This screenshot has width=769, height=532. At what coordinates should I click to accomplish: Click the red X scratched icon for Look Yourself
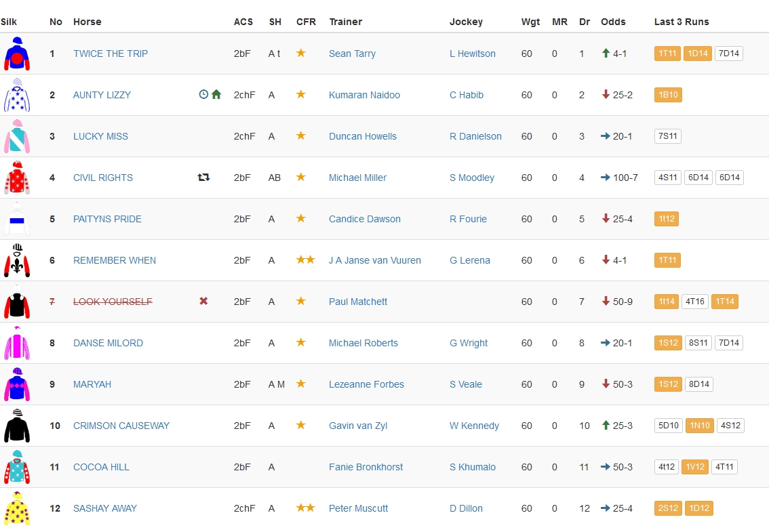tap(203, 301)
